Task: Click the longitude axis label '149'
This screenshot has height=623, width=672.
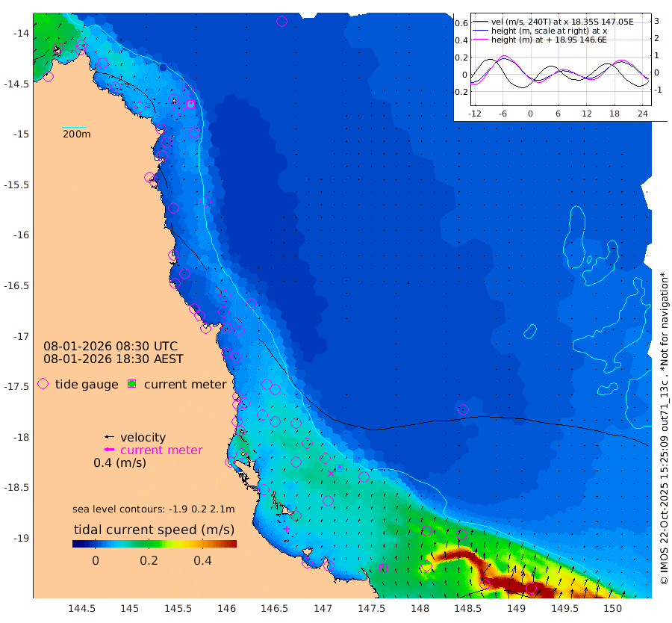Action: (516, 608)
